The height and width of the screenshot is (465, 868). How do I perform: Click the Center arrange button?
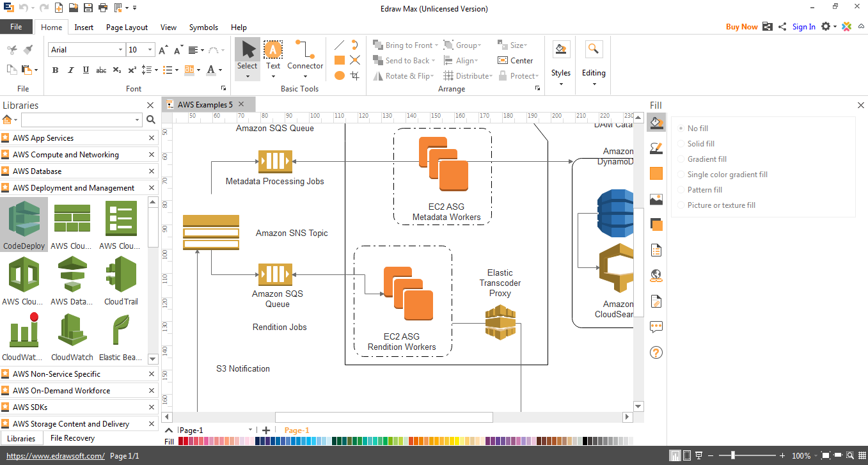point(516,60)
